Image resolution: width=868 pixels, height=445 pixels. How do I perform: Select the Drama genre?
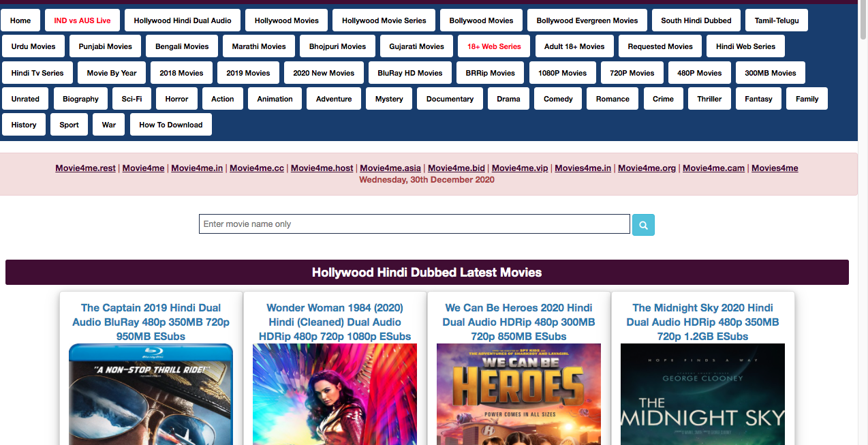[508, 99]
